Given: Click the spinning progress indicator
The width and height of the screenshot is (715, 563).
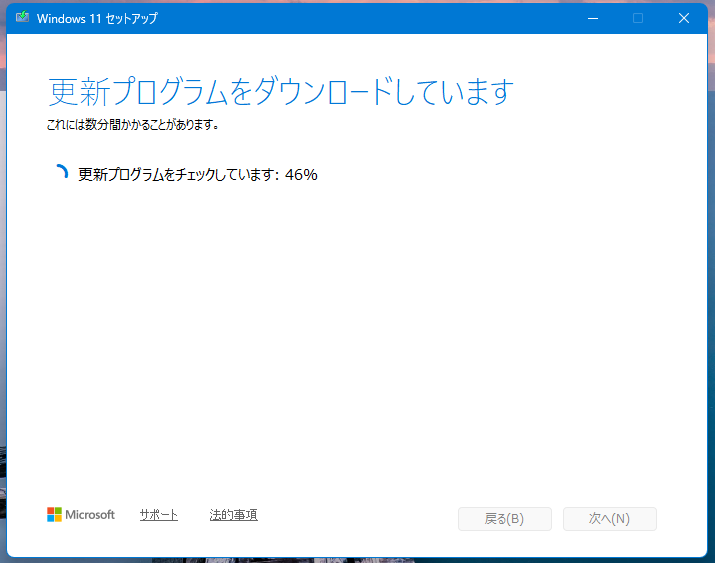Looking at the screenshot, I should tap(59, 174).
